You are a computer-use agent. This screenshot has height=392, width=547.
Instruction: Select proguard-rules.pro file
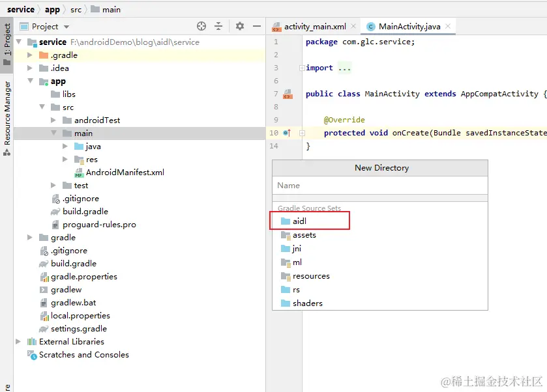pos(99,225)
